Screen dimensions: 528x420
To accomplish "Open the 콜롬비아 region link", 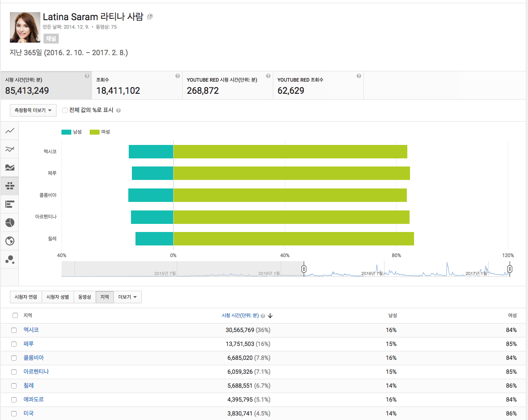I will coord(34,358).
